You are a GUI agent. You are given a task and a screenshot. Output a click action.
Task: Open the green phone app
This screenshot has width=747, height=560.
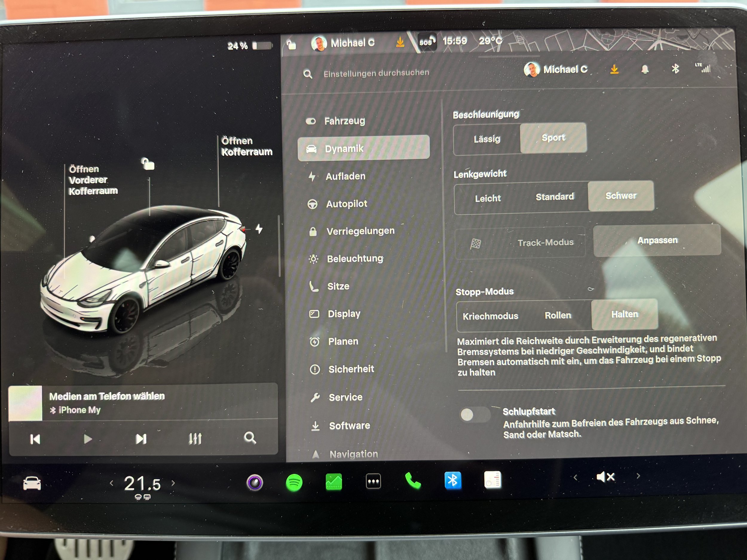[x=413, y=481]
